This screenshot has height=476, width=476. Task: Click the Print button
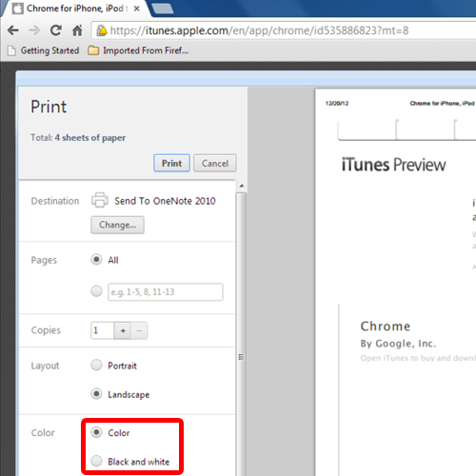[x=171, y=163]
